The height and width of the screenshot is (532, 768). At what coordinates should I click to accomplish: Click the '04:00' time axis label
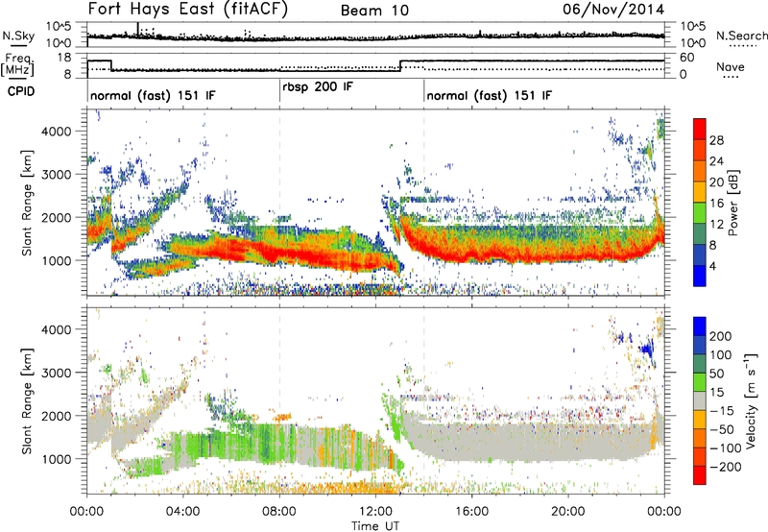[183, 512]
